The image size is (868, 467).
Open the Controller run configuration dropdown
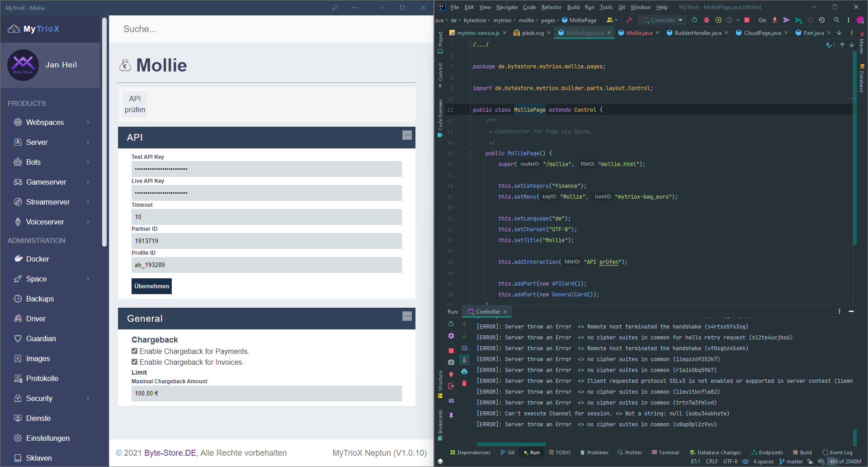(662, 20)
